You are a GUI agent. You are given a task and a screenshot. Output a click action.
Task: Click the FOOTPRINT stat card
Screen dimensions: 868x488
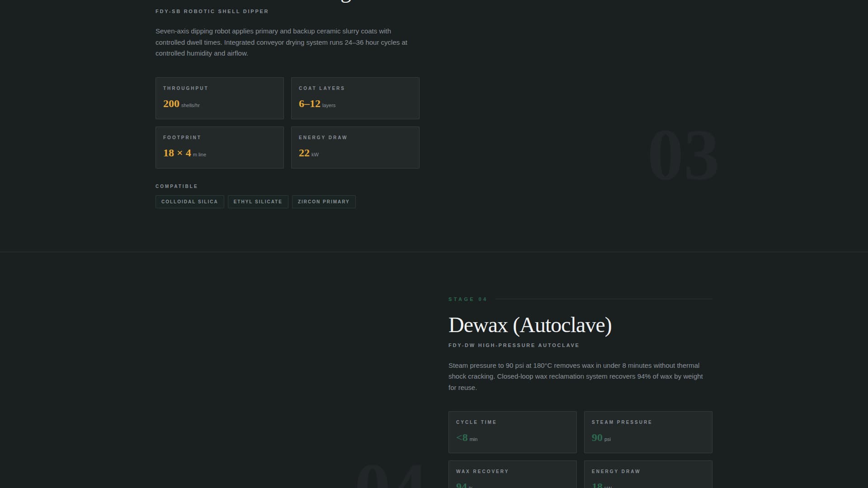point(219,147)
